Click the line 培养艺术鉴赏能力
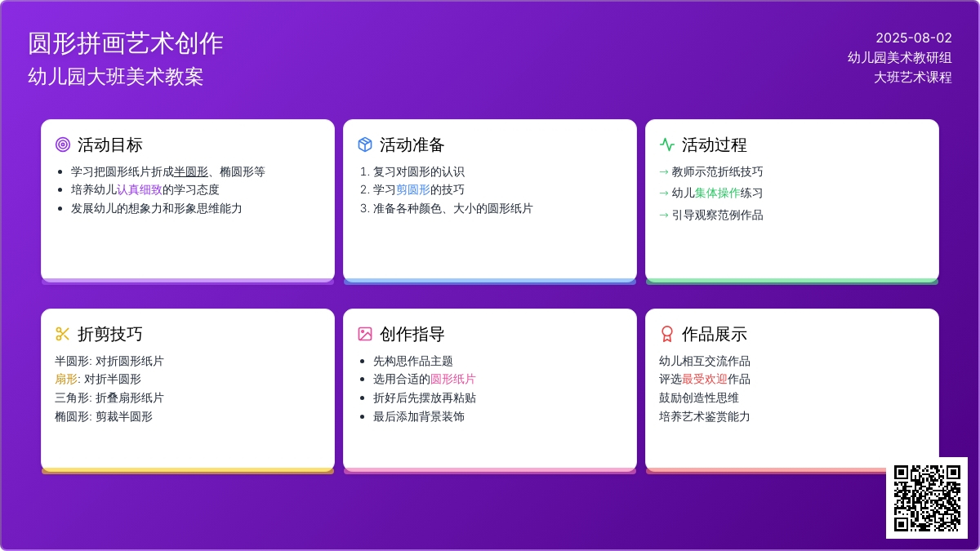Screen dimensions: 980x551 [x=705, y=416]
